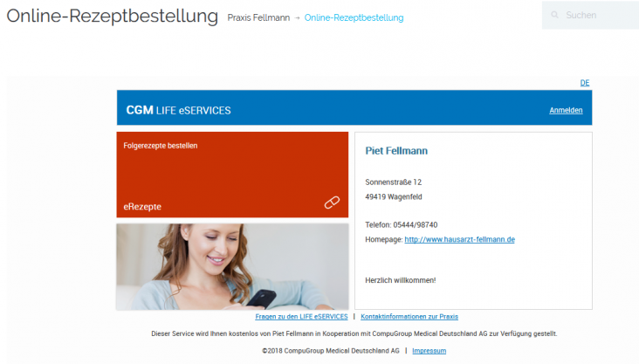This screenshot has width=639, height=364.
Task: Click the CGM LIFE eSERVICES logo
Action: tap(178, 110)
